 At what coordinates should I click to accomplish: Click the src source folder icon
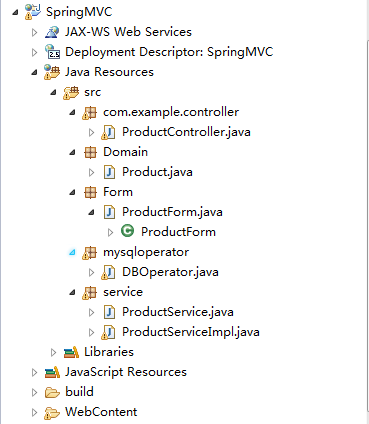coord(71,92)
